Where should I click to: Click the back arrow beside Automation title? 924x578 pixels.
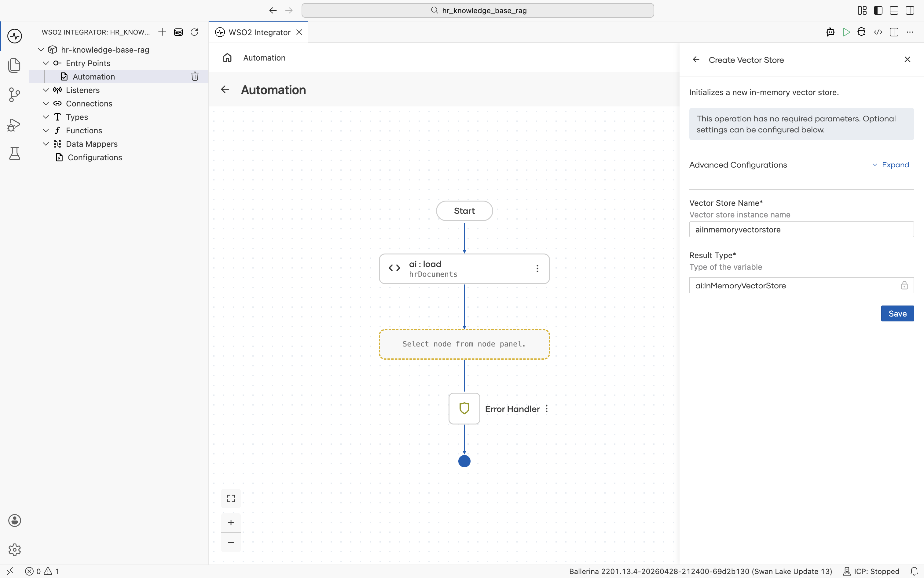click(225, 89)
